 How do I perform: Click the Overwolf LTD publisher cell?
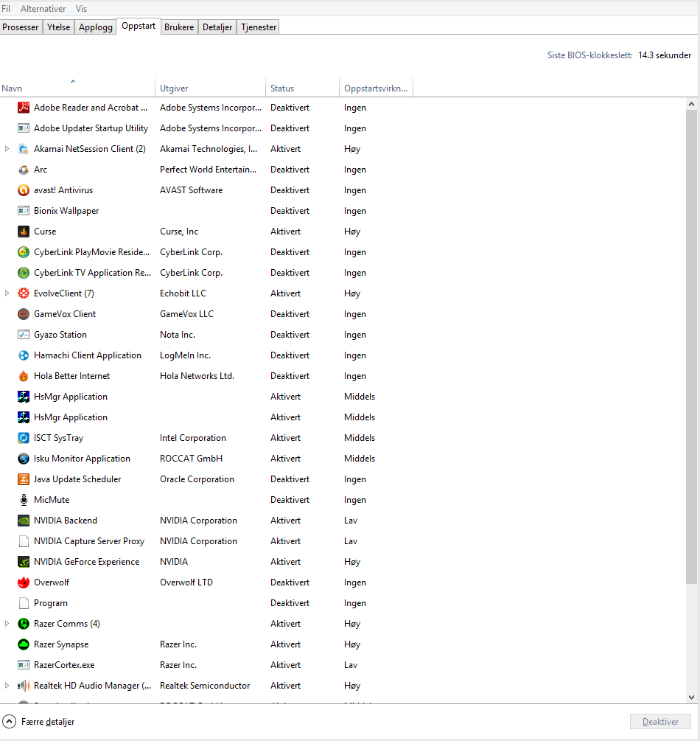click(x=186, y=582)
